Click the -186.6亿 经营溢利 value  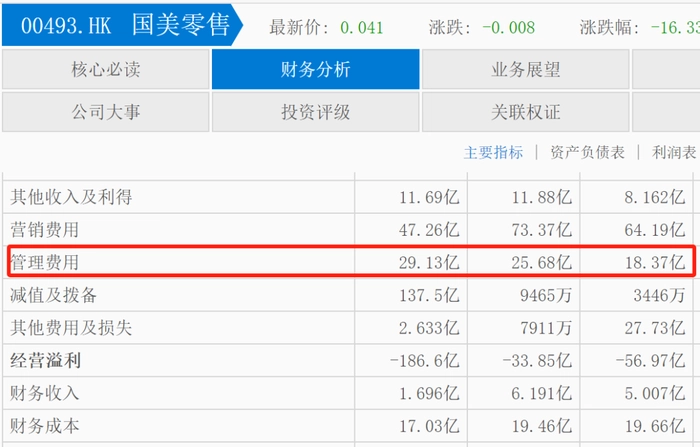421,329
